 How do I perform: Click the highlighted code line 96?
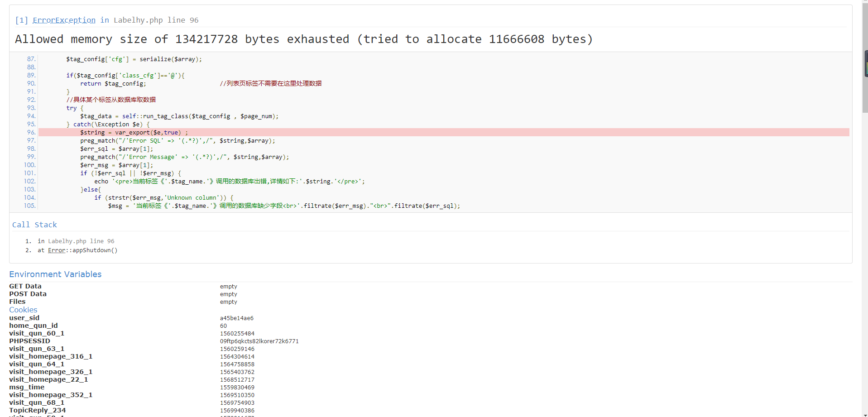[134, 133]
